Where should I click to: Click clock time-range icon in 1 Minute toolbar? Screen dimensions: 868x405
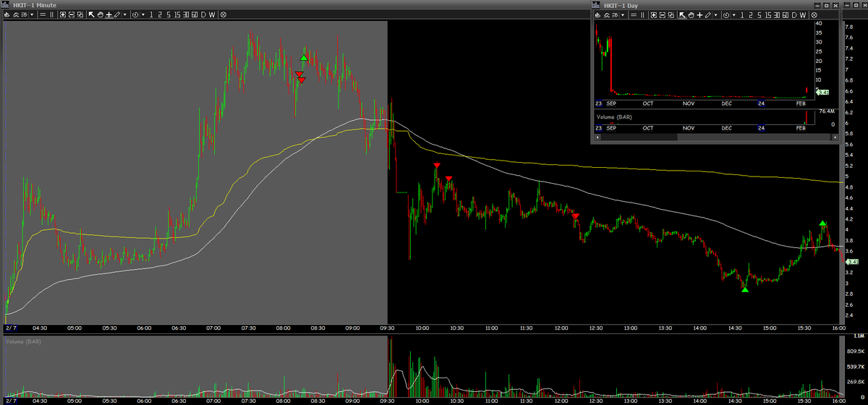[x=135, y=14]
